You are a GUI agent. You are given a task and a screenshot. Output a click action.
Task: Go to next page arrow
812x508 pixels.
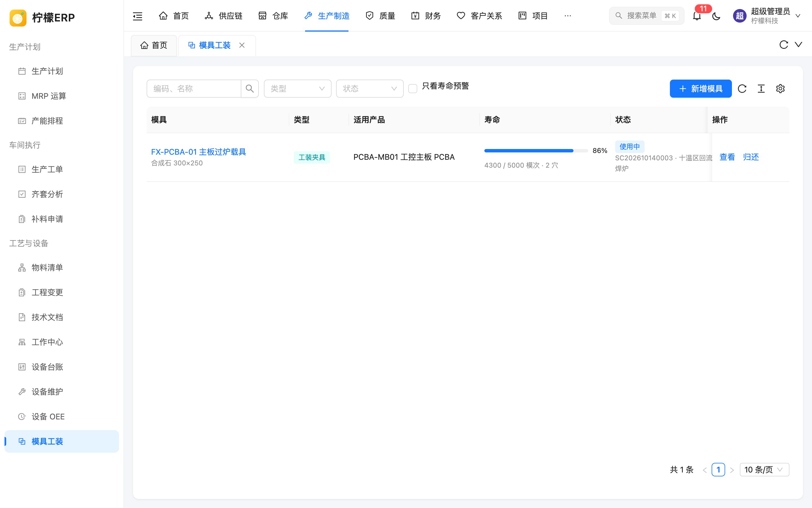point(732,470)
